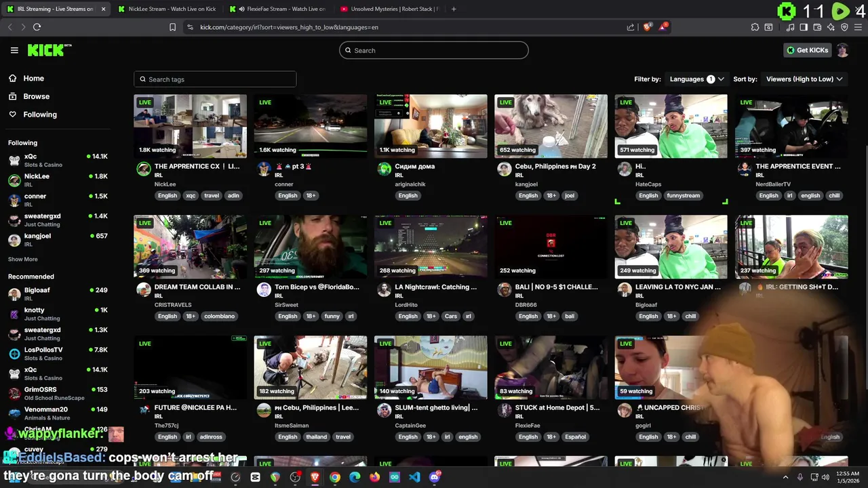Open Arduino IDE from the taskbar
The height and width of the screenshot is (488, 868).
coord(395,477)
